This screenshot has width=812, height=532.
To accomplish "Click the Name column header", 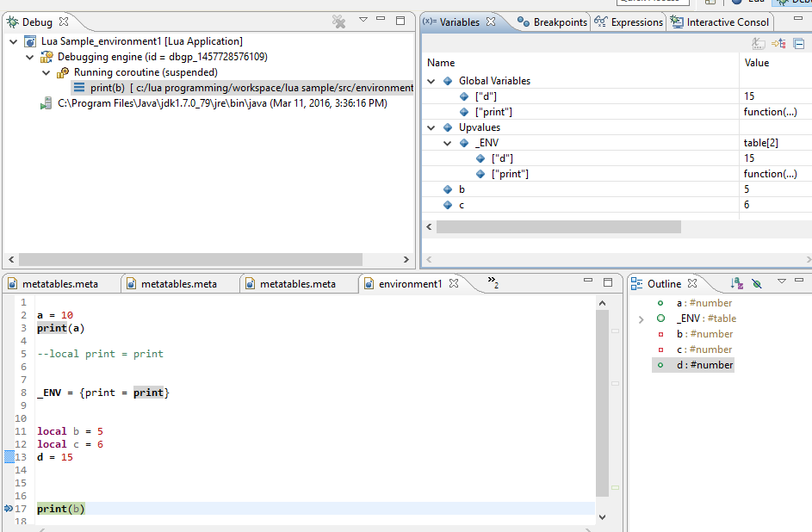I will [x=441, y=63].
